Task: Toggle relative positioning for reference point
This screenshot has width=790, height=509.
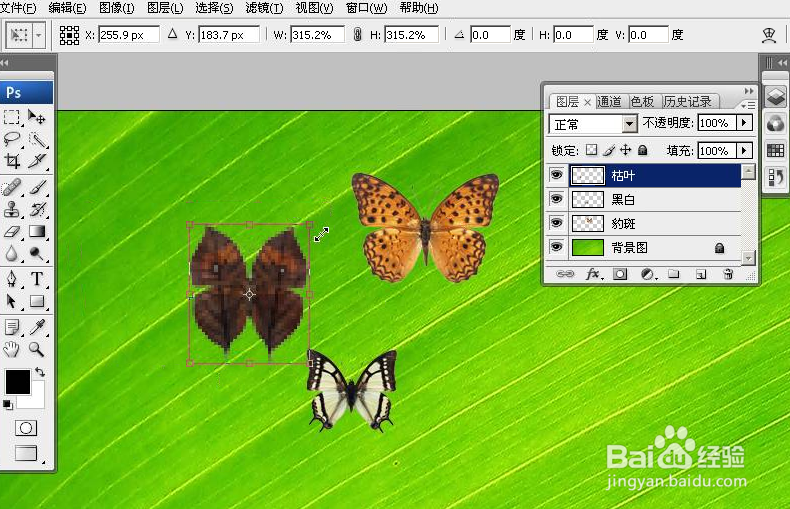Action: pyautogui.click(x=172, y=34)
